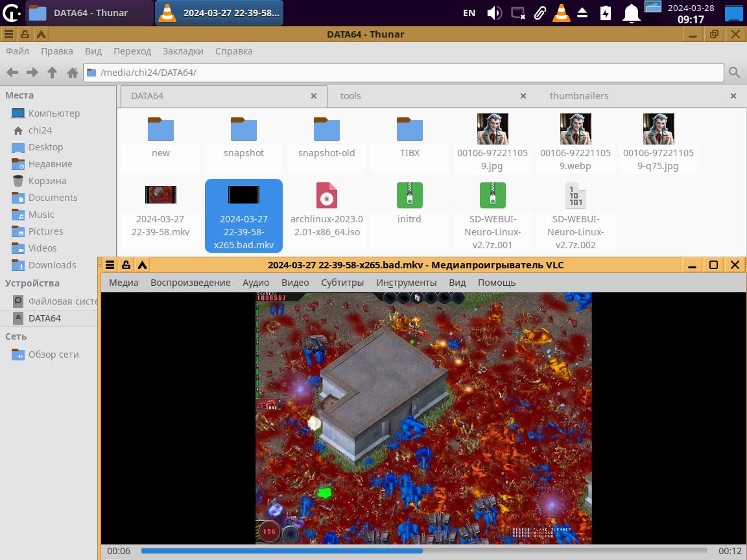Go to parent folder in Thunar
This screenshot has height=560, width=747.
coord(53,73)
